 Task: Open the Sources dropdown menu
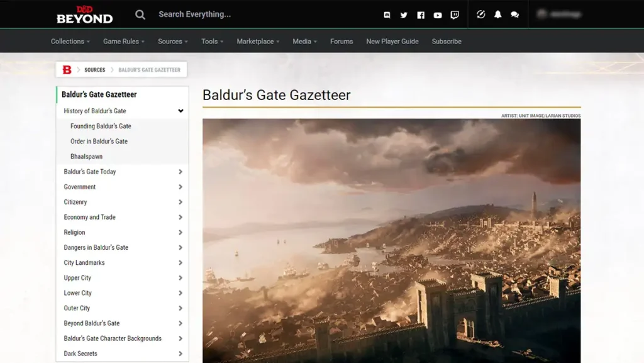coord(173,42)
